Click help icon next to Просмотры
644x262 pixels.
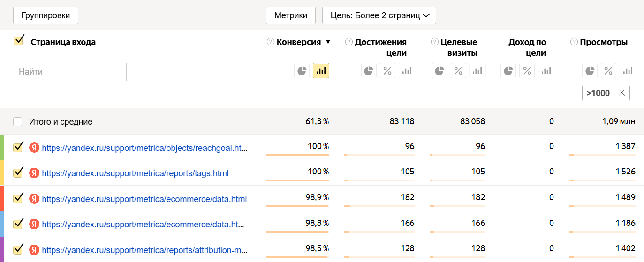[574, 42]
